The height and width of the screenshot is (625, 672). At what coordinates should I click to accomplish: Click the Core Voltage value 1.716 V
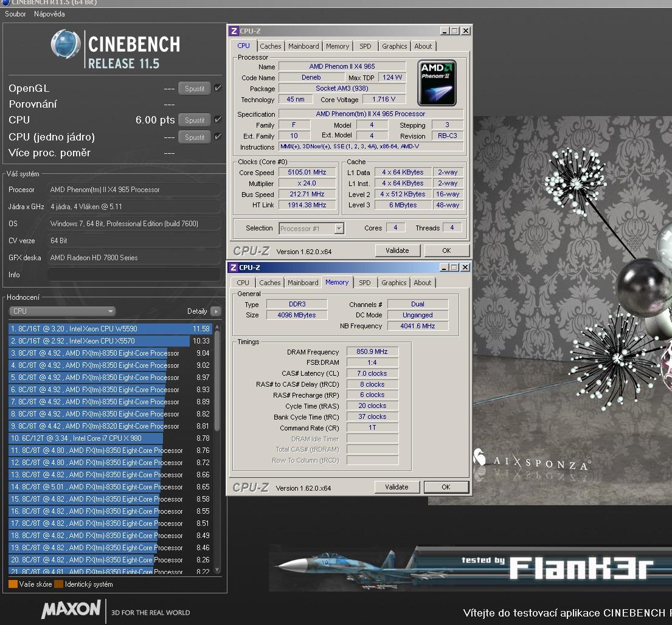(384, 99)
